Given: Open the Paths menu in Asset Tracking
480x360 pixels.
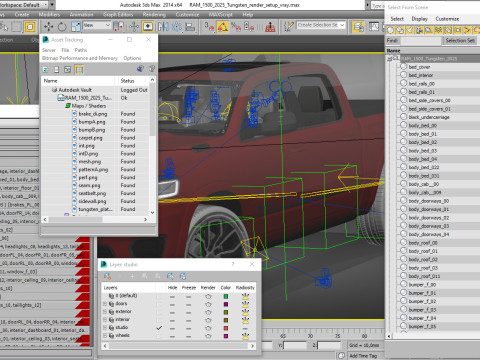Looking at the screenshot, I should pyautogui.click(x=81, y=50).
